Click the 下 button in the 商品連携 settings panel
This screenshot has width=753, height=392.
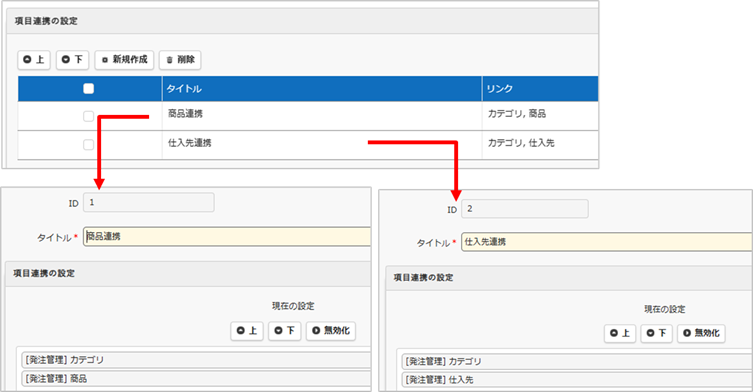coord(284,331)
